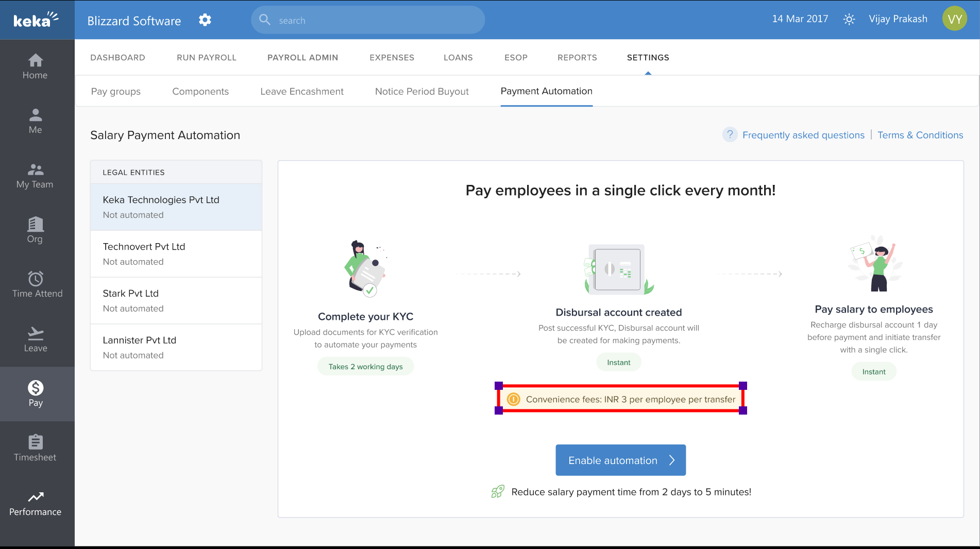Click the VY user avatar

[954, 19]
